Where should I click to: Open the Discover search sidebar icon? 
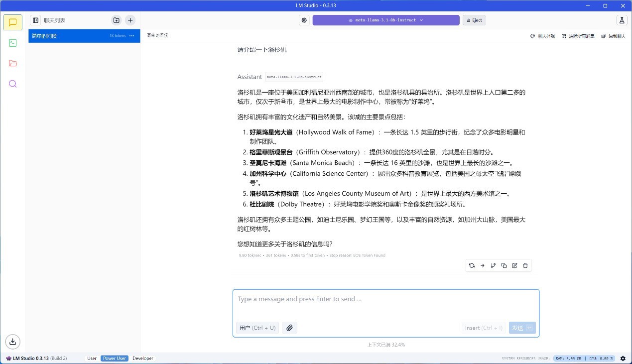coord(13,84)
